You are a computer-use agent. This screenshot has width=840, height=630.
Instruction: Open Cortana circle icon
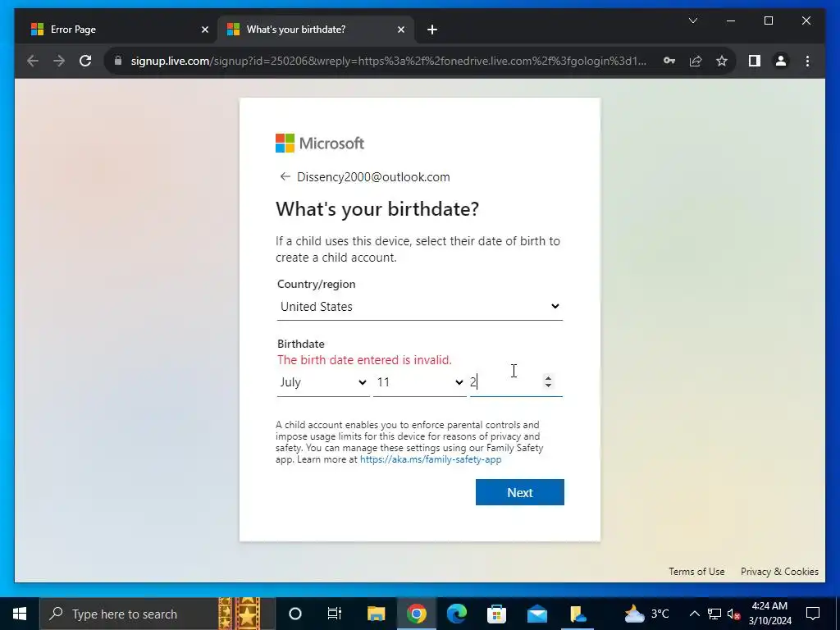coord(295,614)
